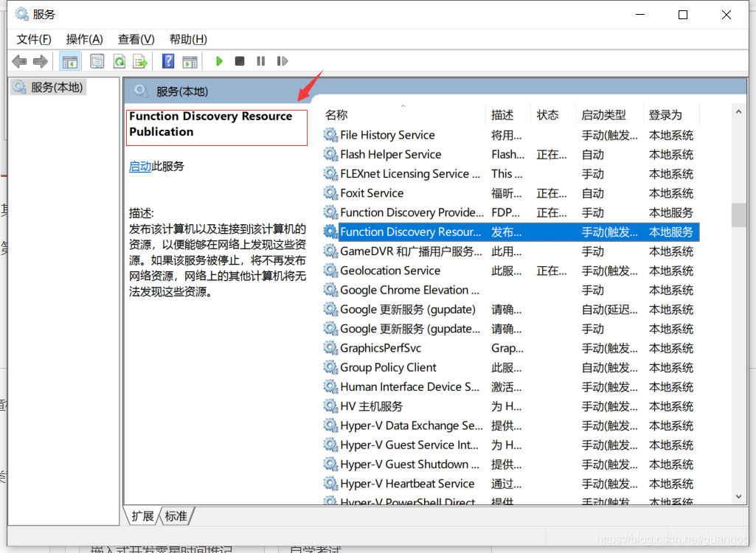Open help via blue question mark icon
The height and width of the screenshot is (553, 756).
point(167,61)
